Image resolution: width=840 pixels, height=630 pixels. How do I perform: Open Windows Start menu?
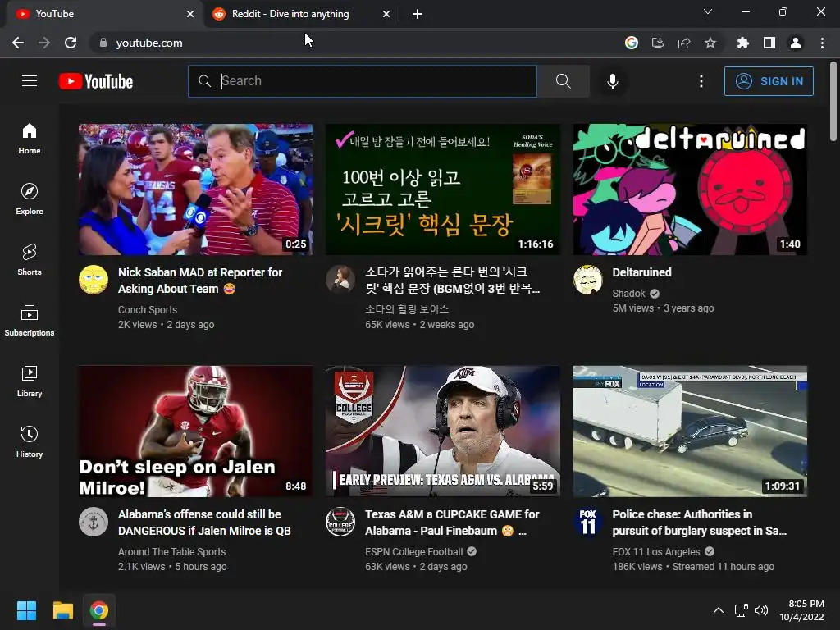(x=26, y=610)
